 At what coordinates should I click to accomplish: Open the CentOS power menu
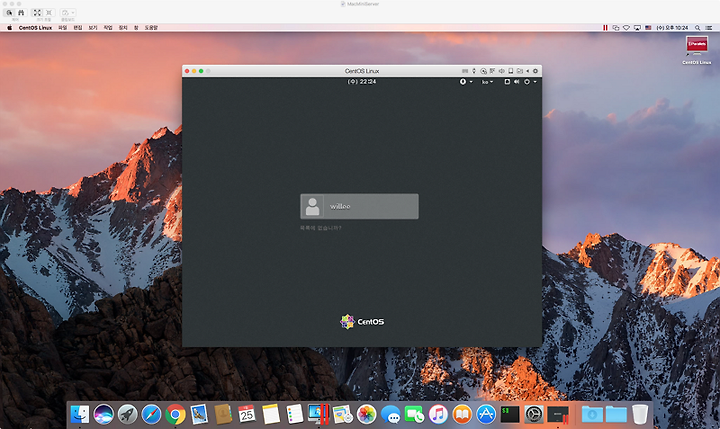point(530,81)
